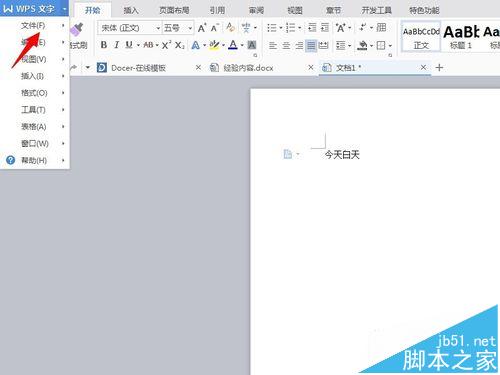500x375 pixels.
Task: Add a new document tab with plus
Action: coord(439,68)
